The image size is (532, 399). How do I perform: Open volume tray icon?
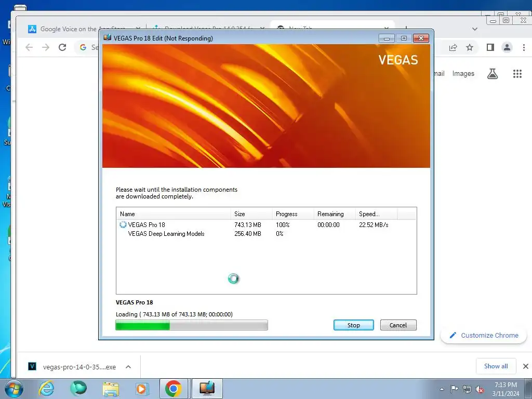[x=480, y=389]
